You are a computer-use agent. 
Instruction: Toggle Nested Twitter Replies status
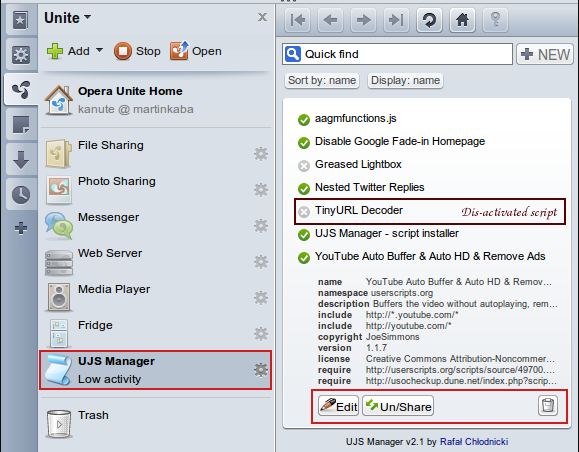click(x=304, y=189)
